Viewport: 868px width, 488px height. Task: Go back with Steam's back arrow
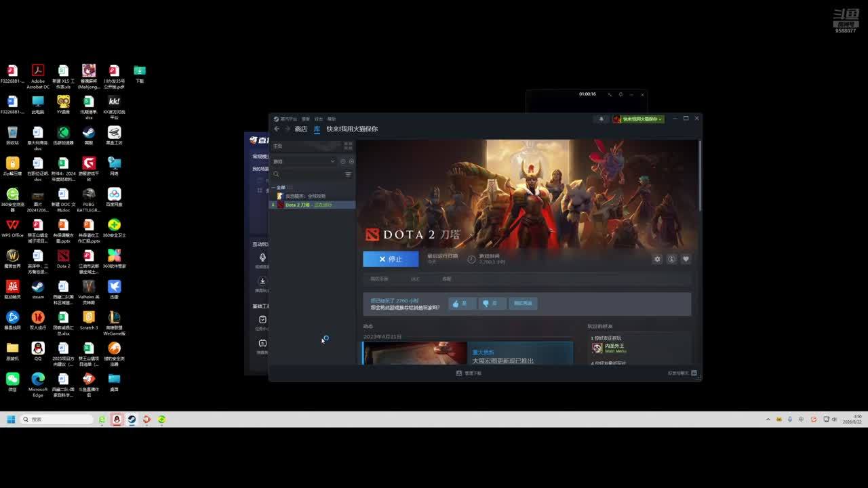[x=277, y=129]
